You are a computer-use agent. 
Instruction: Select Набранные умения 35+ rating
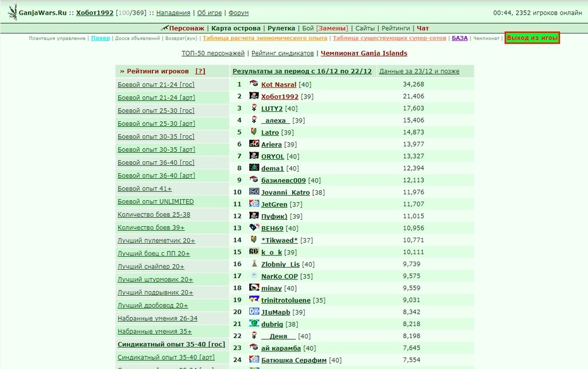(154, 331)
